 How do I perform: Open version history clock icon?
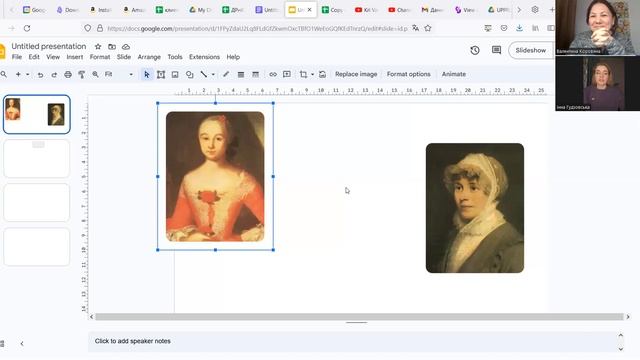pos(475,50)
